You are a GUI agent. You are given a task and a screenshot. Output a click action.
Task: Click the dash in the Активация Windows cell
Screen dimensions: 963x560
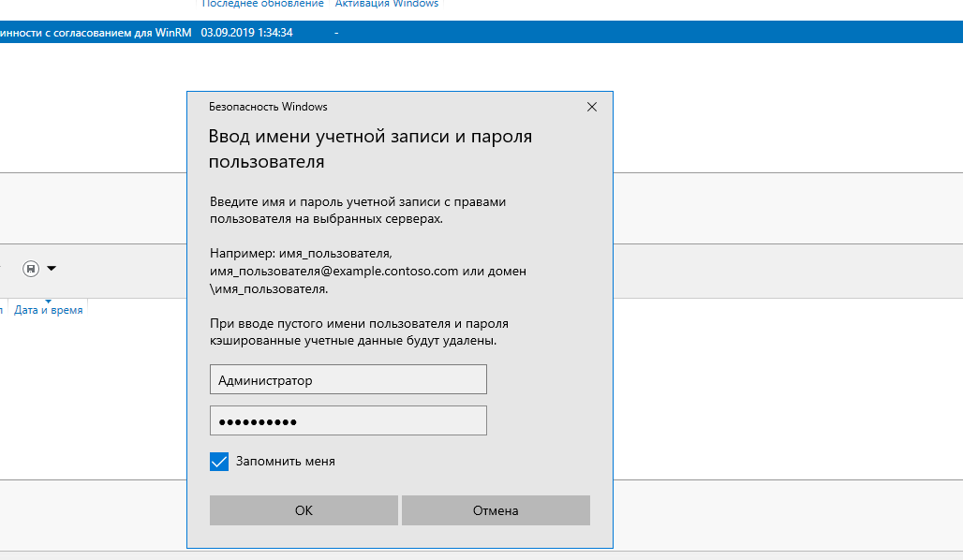[335, 33]
